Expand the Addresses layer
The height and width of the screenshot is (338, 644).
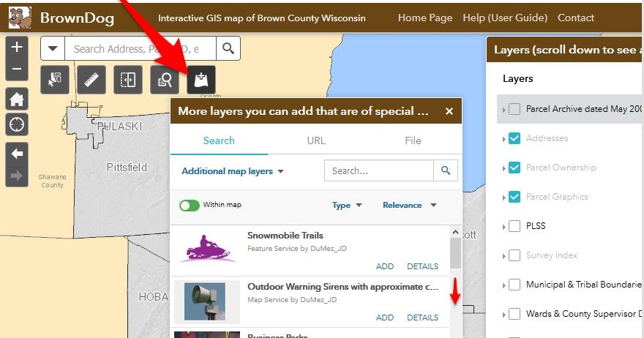coord(504,139)
